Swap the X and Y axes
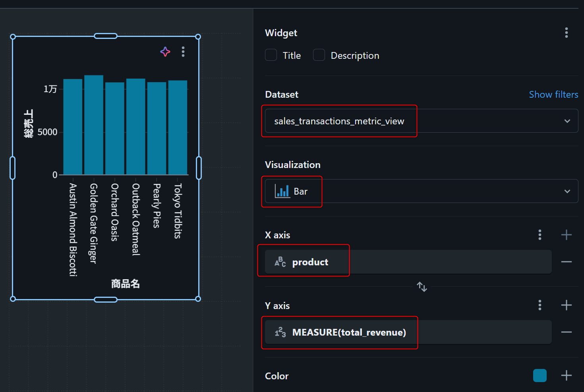 pyautogui.click(x=422, y=286)
